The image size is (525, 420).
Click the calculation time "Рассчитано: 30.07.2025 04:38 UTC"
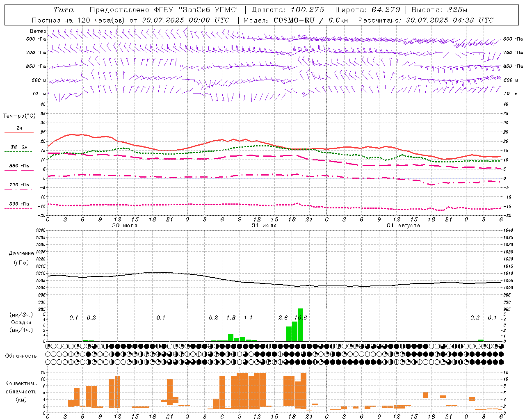tap(426, 20)
